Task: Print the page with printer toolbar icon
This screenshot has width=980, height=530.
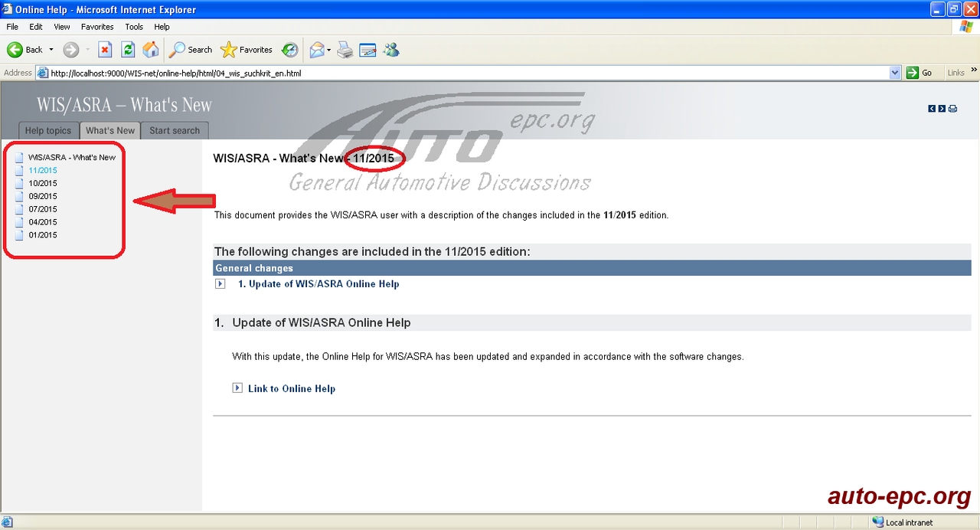Action: [x=345, y=50]
